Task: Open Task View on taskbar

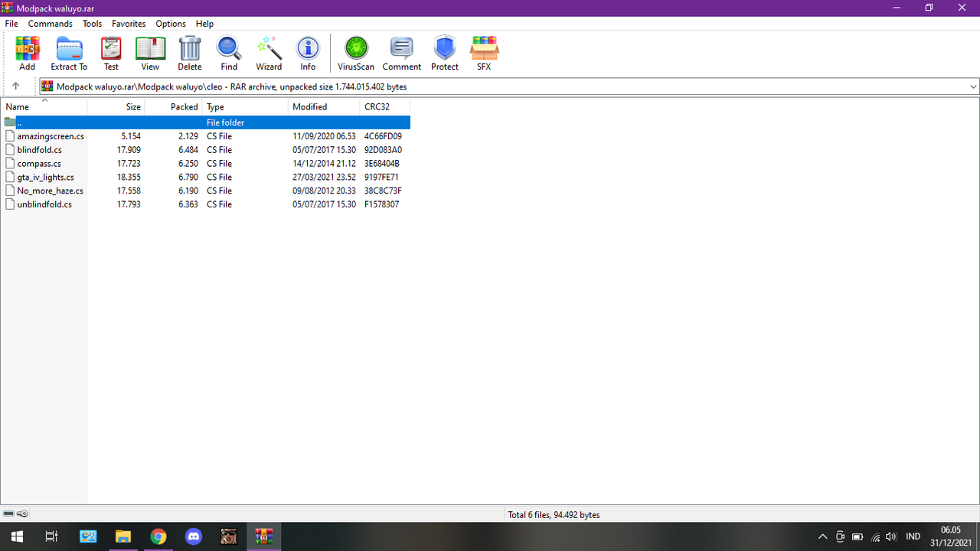Action: pos(52,536)
